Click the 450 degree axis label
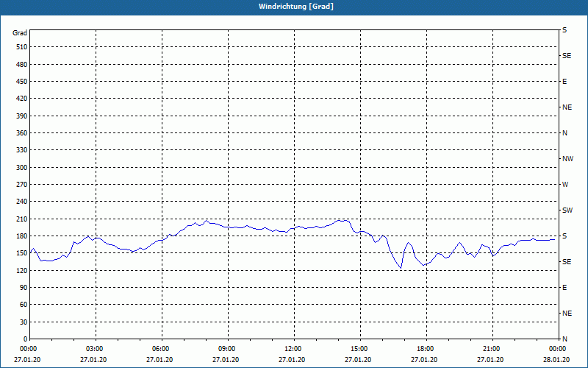 pos(22,82)
